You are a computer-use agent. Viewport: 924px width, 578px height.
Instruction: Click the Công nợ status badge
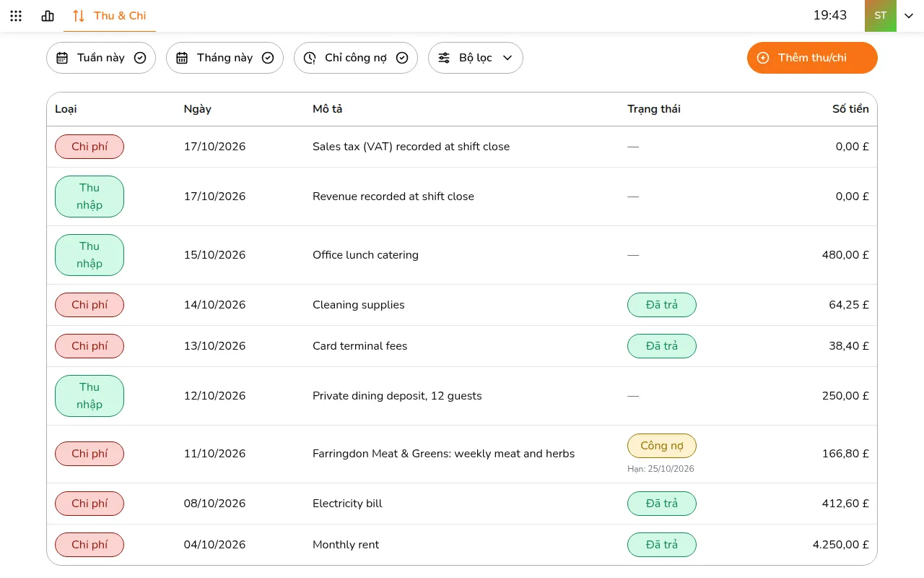click(x=662, y=446)
